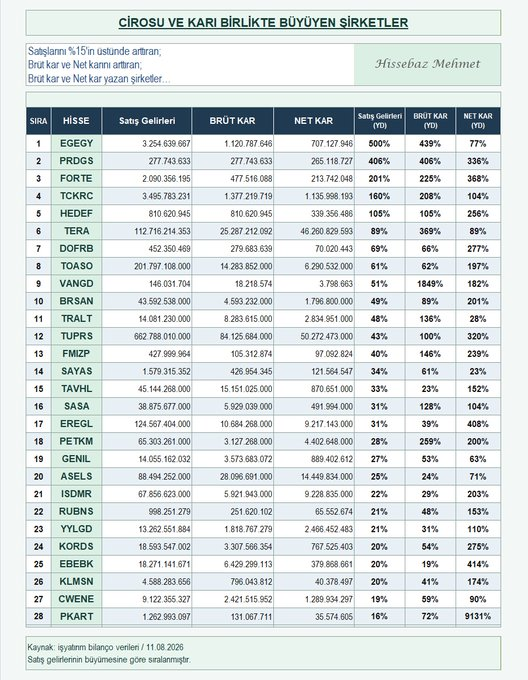
Task: Click the KLMSN ticker cell
Action: (76, 582)
